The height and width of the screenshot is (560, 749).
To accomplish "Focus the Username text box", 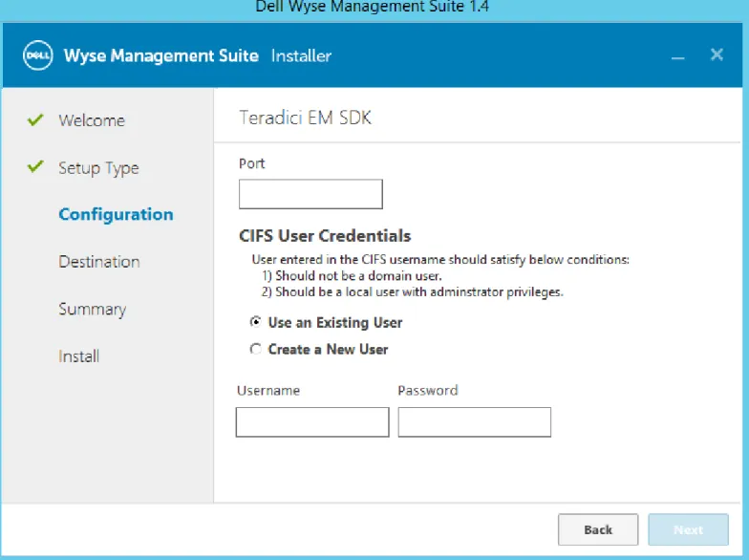I will [x=312, y=422].
